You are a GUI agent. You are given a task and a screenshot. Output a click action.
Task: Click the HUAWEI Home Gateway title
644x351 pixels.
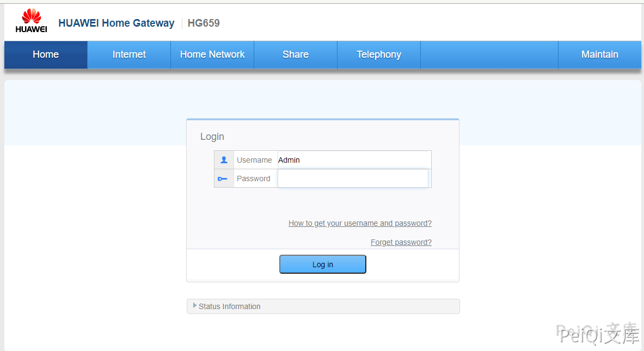pyautogui.click(x=116, y=23)
